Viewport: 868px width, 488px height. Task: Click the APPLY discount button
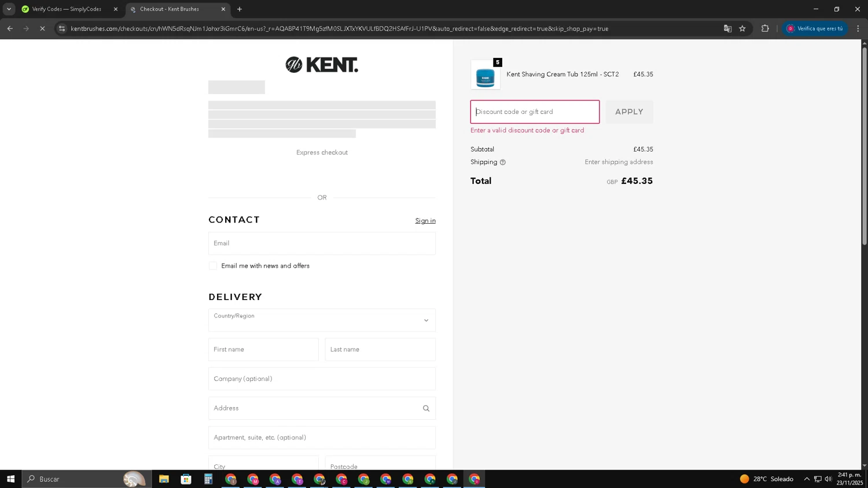tap(629, 112)
